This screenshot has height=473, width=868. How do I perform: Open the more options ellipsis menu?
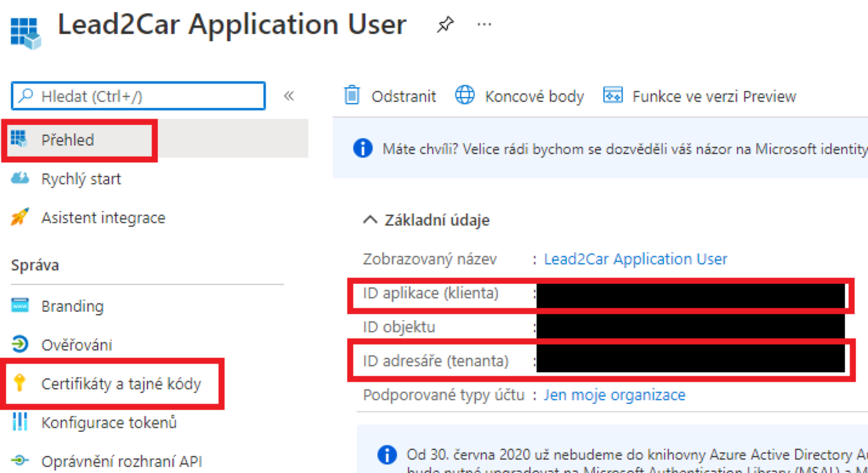tap(484, 24)
